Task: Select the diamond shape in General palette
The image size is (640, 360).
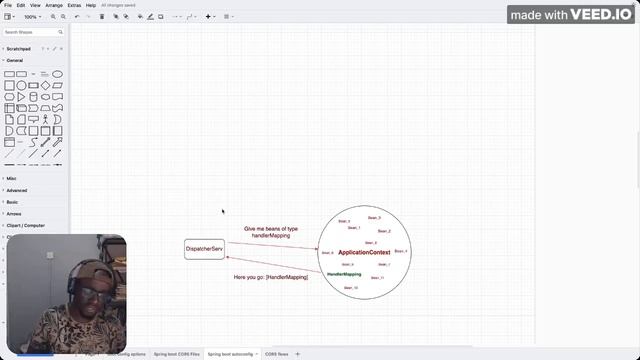Action: [x=45, y=85]
